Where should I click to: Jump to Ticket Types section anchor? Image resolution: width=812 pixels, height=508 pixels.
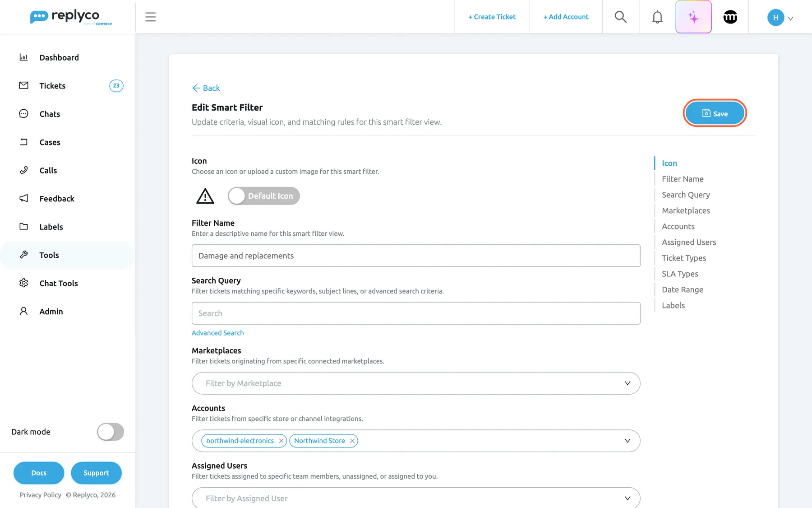[x=684, y=258]
